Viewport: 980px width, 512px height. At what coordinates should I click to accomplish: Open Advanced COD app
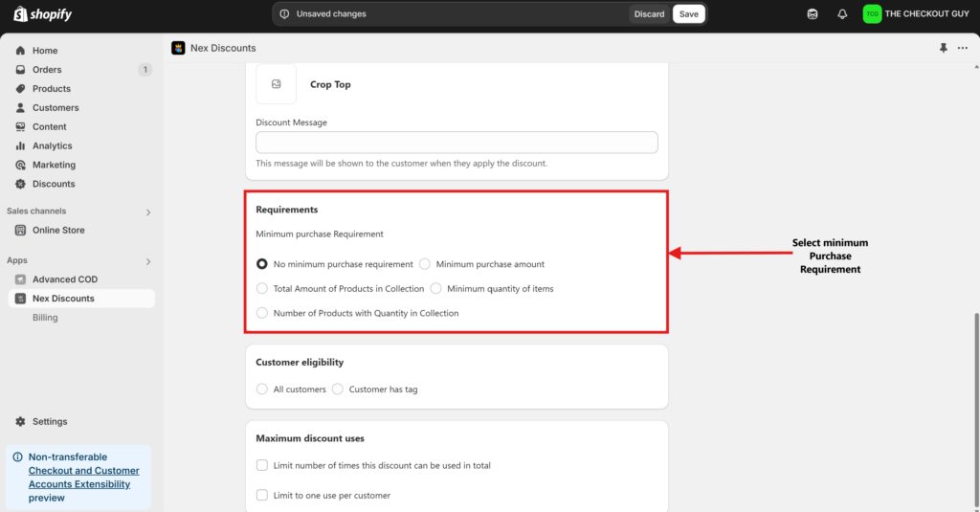(x=65, y=279)
